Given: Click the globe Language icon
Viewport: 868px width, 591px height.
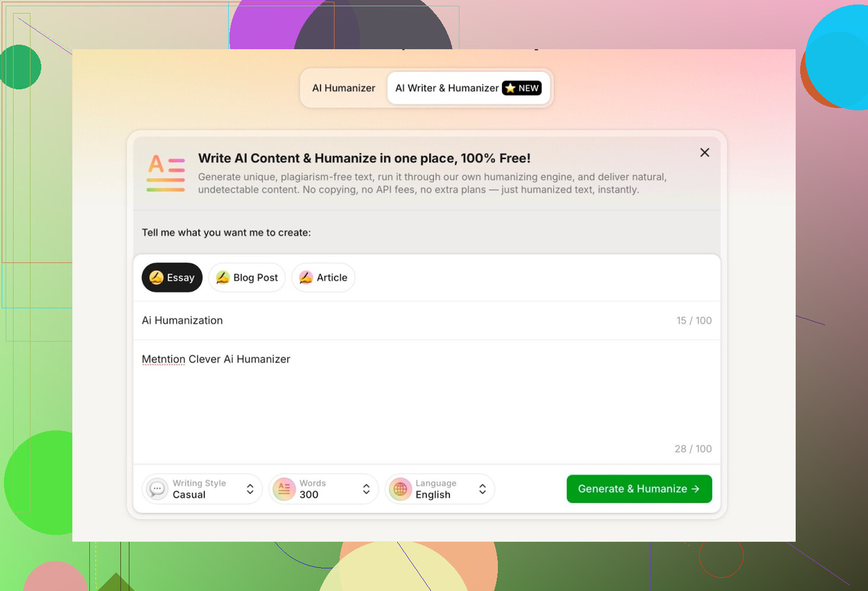Looking at the screenshot, I should [x=400, y=489].
